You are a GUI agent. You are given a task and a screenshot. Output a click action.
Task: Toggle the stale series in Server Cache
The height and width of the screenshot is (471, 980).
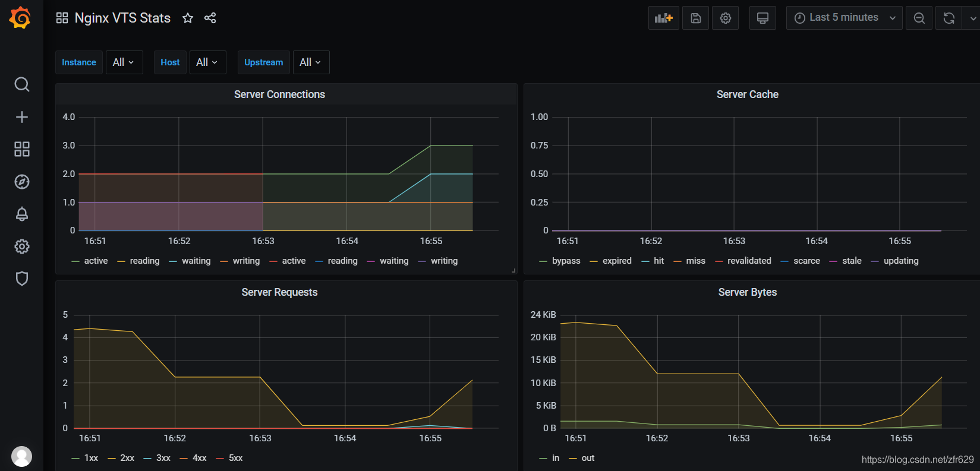coord(852,261)
